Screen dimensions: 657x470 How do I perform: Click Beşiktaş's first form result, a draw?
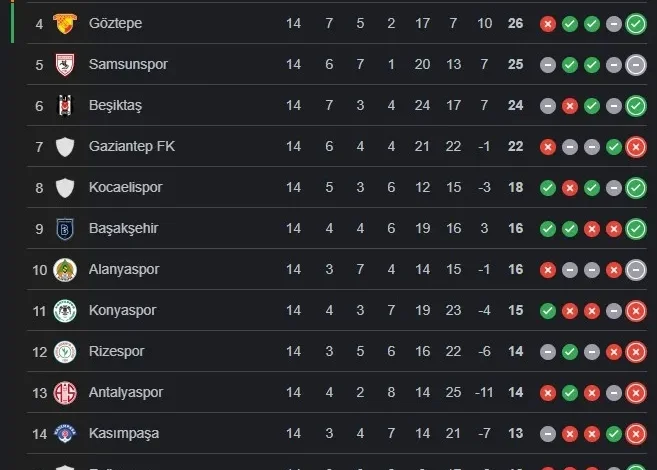547,105
